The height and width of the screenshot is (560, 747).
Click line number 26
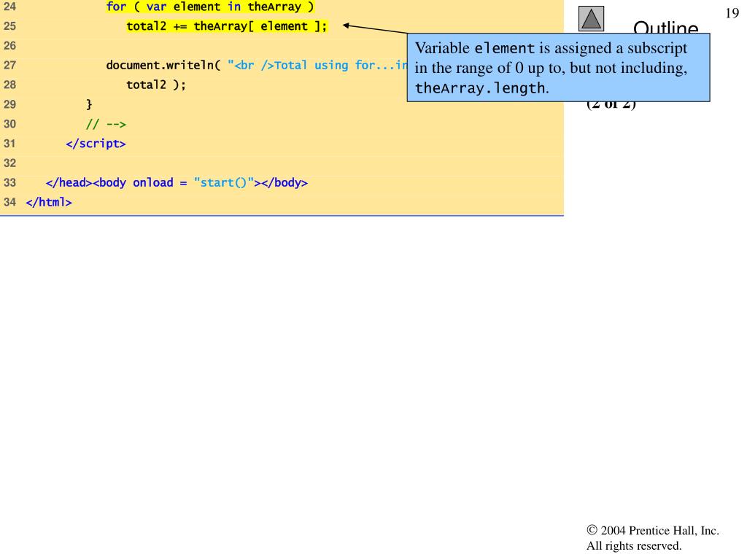coord(9,46)
